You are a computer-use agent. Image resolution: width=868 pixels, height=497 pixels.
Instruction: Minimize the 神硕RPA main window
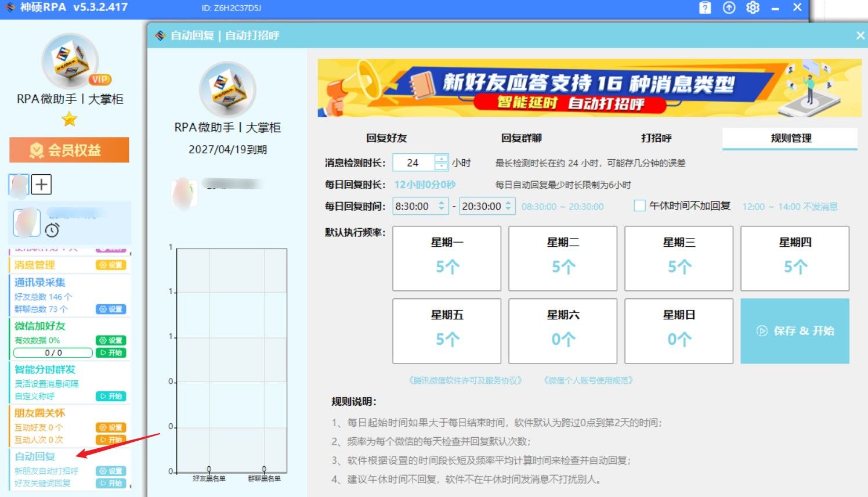(x=775, y=8)
